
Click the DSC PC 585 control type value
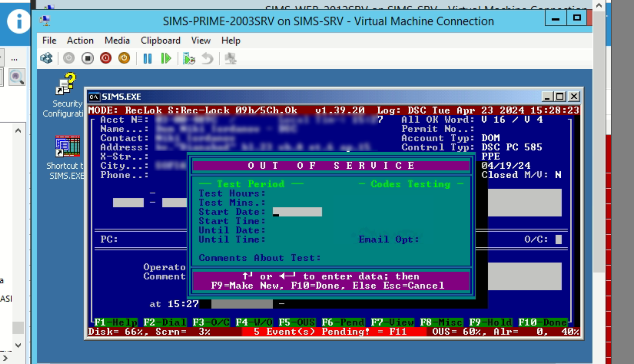click(x=512, y=147)
